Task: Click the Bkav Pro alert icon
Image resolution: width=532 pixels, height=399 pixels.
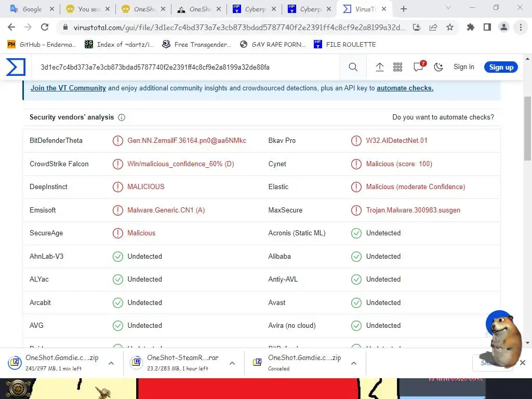Action: pos(356,140)
